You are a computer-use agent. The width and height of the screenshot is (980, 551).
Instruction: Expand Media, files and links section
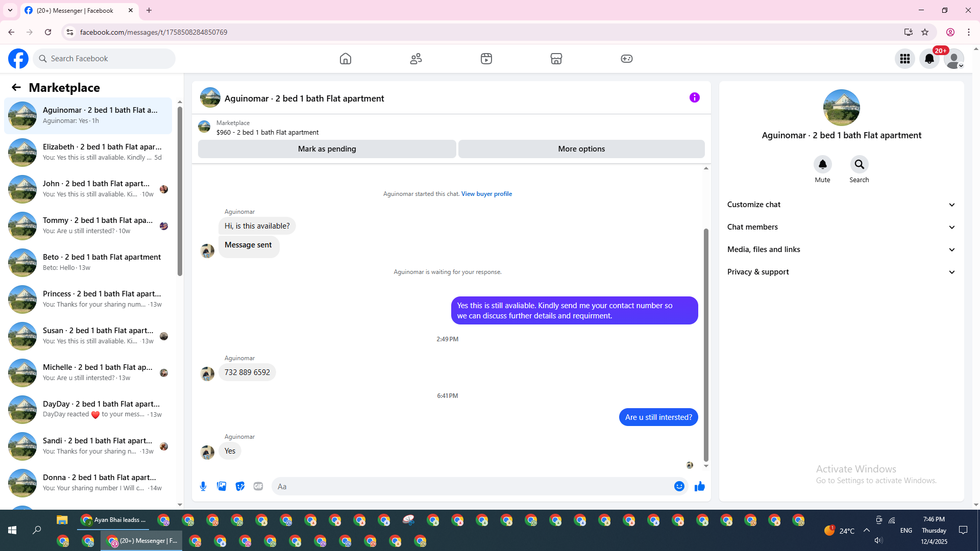(841, 249)
